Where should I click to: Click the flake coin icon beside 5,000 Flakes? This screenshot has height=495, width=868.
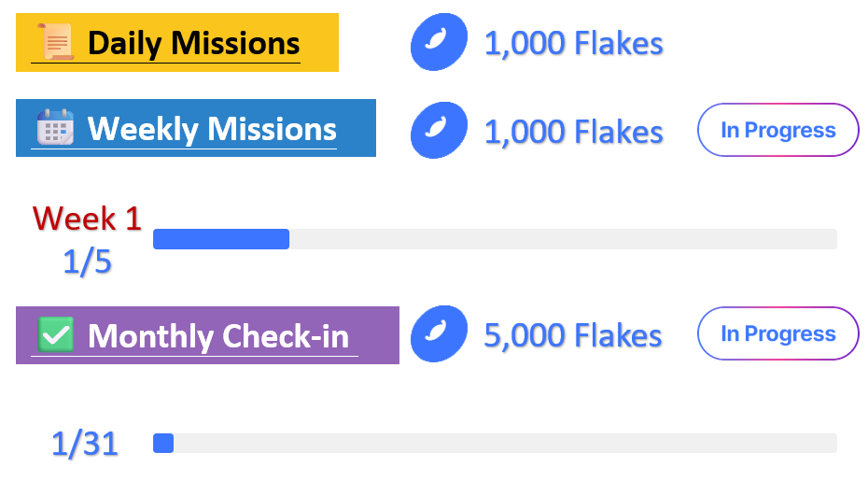coord(439,334)
